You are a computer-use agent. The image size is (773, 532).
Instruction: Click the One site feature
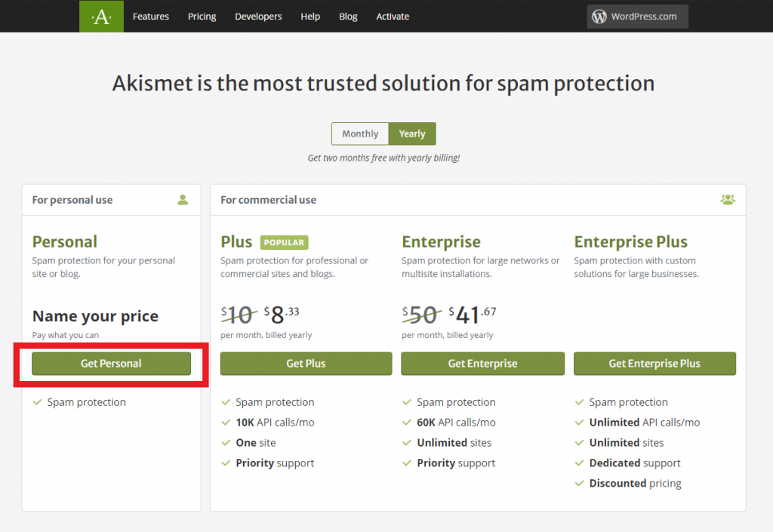click(x=256, y=443)
